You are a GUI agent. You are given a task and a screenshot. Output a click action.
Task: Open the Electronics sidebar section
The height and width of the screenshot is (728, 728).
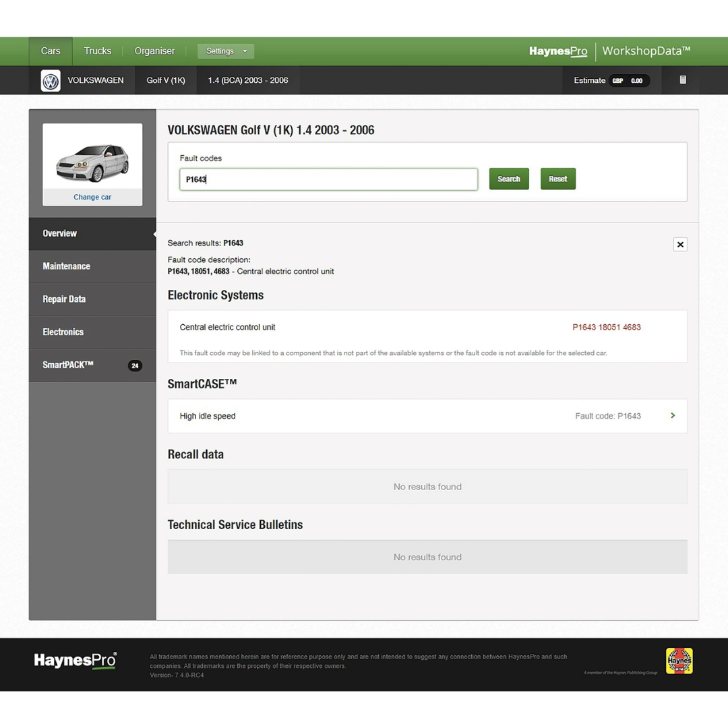click(x=92, y=332)
